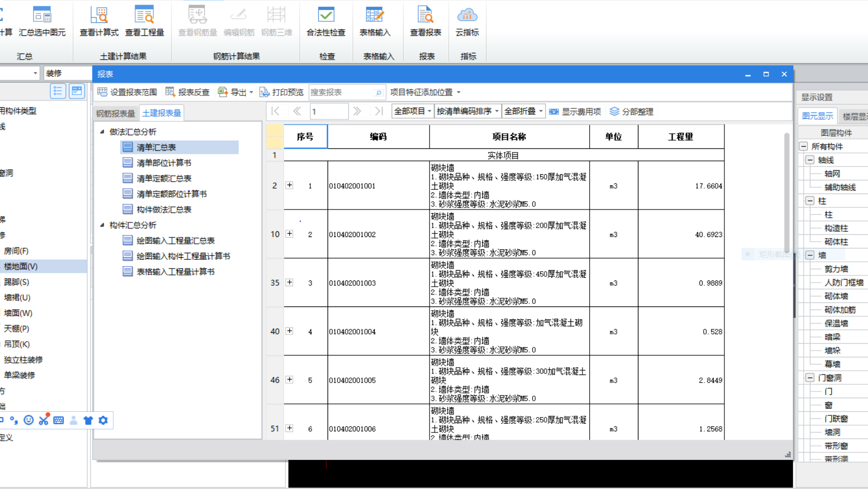Viewport: 868px width, 489px height.
Task: Collapse 构件汇总分析 tree node
Action: click(x=102, y=225)
